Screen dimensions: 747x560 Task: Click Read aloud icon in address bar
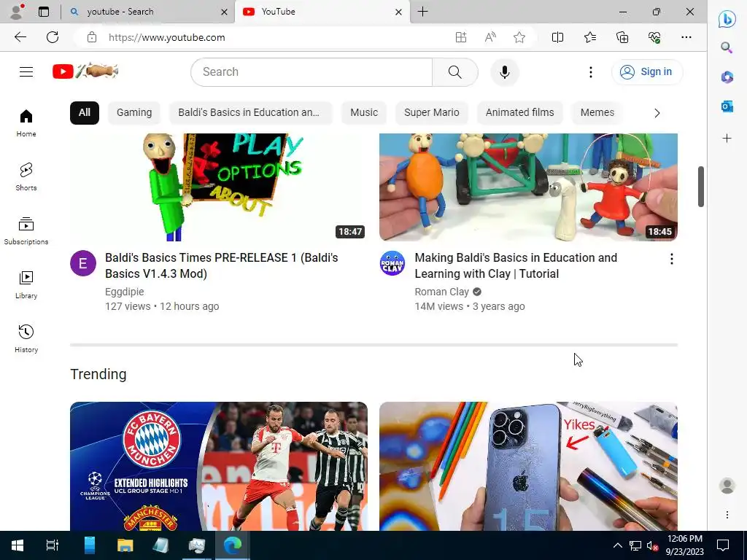click(x=490, y=37)
